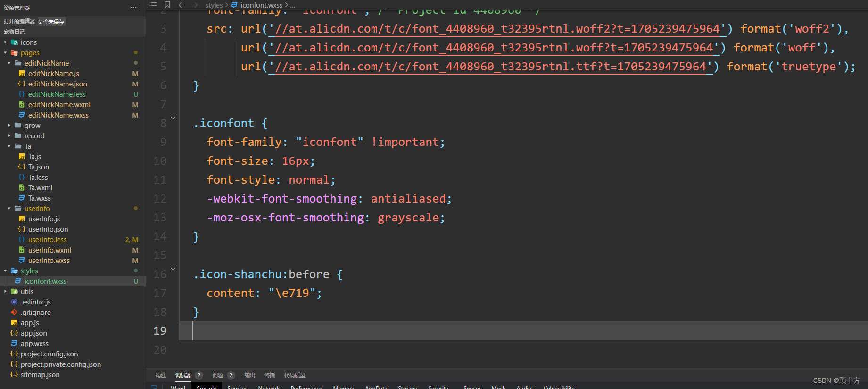Open the outline list icon in editor toolbar

[153, 5]
